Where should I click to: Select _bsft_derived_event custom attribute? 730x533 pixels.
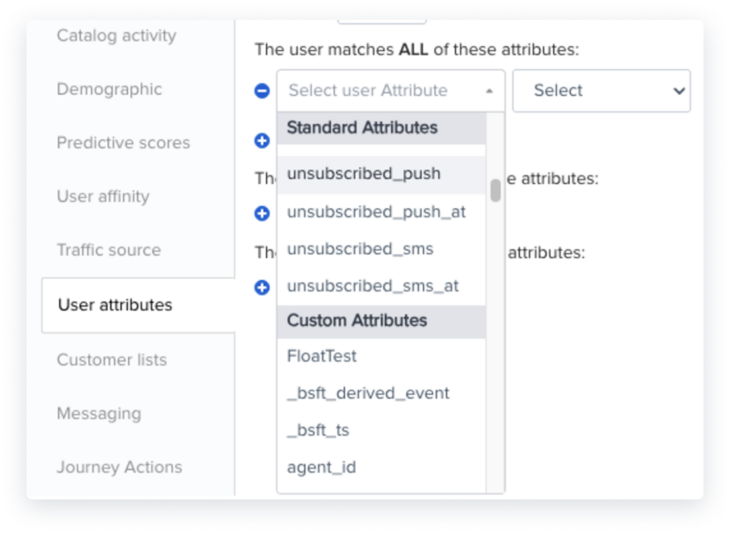coord(381,393)
